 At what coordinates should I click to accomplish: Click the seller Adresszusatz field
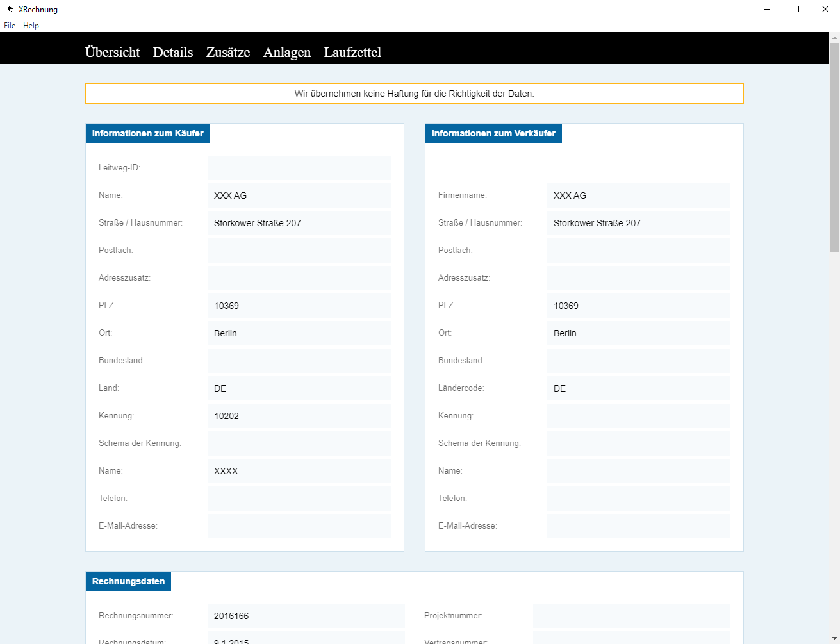point(638,277)
